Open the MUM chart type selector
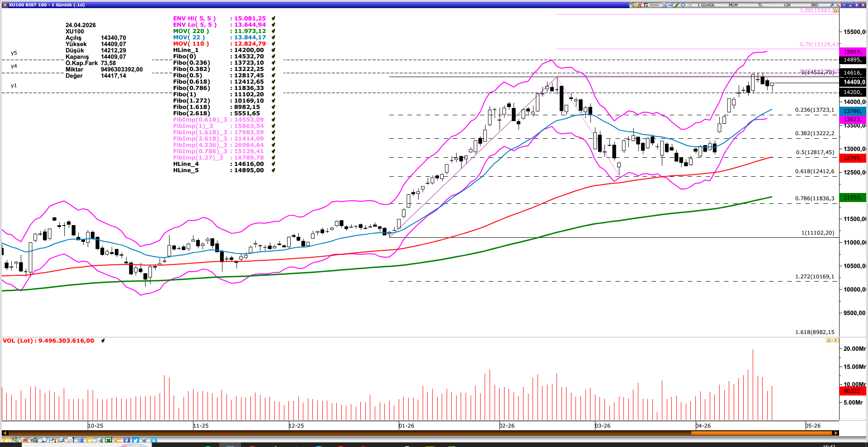The height and width of the screenshot is (447, 868). pos(733,5)
